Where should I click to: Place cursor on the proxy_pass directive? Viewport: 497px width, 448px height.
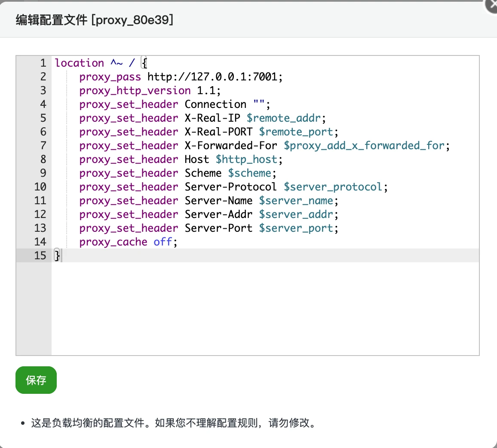pyautogui.click(x=110, y=77)
